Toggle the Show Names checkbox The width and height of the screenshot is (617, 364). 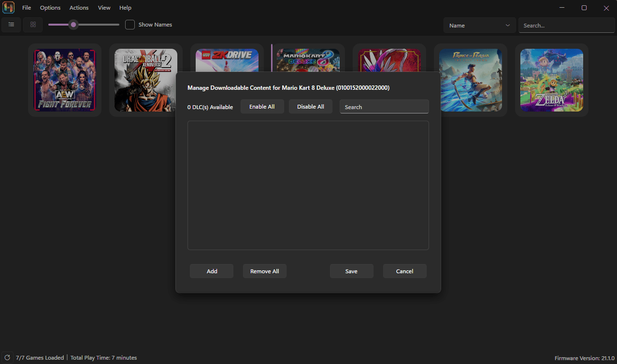tap(129, 25)
